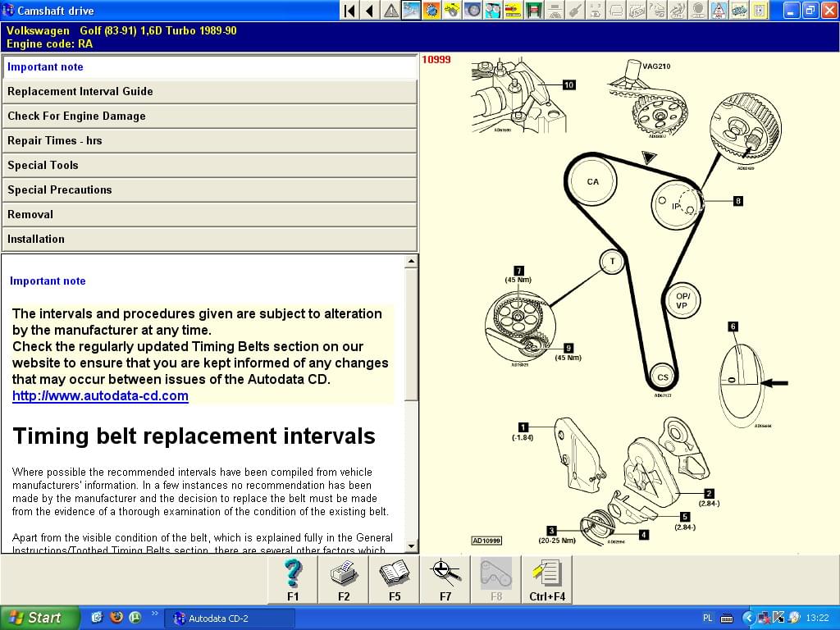
Task: Click the CA sprocket label in the diagram
Action: (592, 181)
